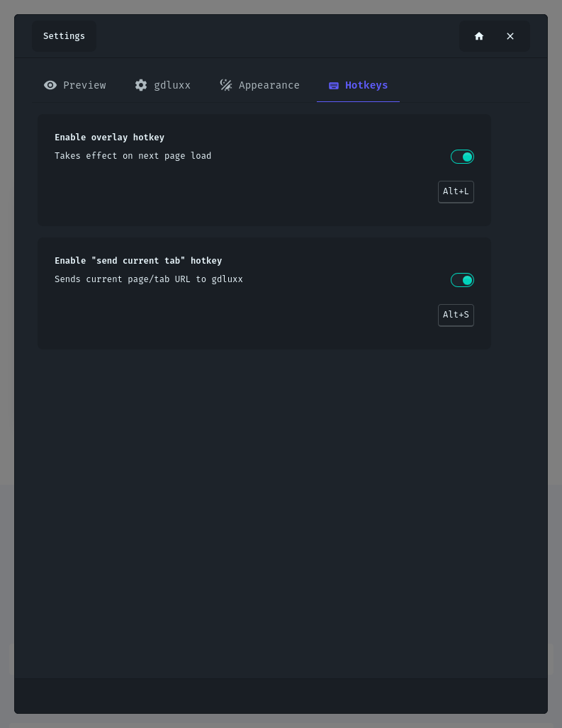Click the paintbrush icon on the Appearance tab
562x728 pixels.
(225, 85)
